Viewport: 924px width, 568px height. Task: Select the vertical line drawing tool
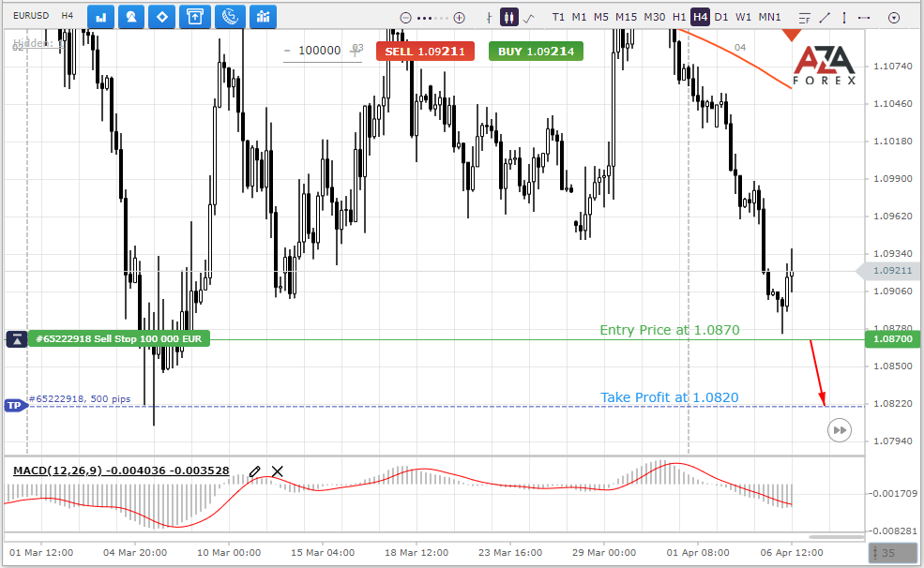(x=844, y=18)
